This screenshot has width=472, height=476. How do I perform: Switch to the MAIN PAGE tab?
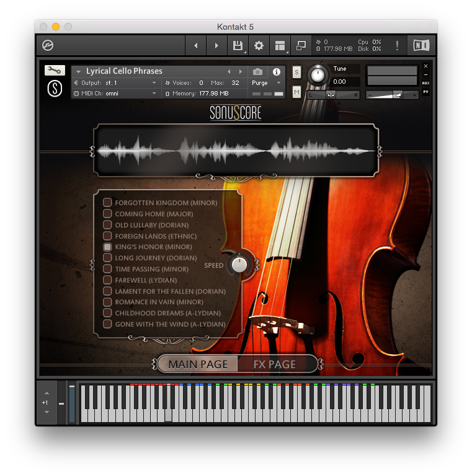(x=198, y=364)
